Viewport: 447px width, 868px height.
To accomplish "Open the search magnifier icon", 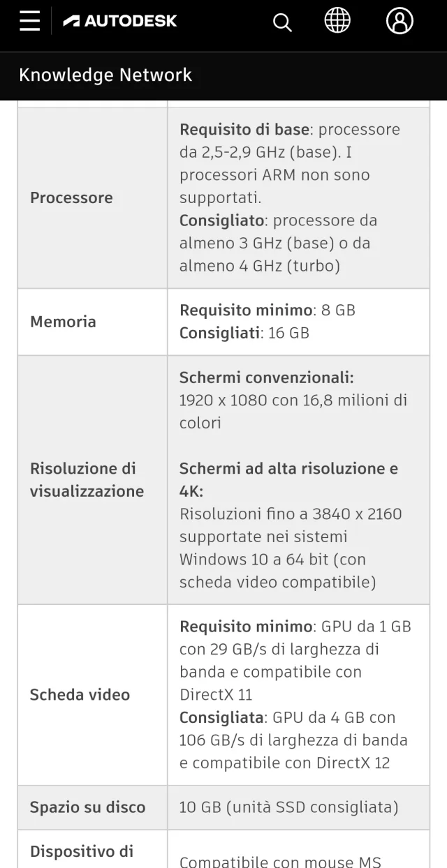I will (x=282, y=23).
